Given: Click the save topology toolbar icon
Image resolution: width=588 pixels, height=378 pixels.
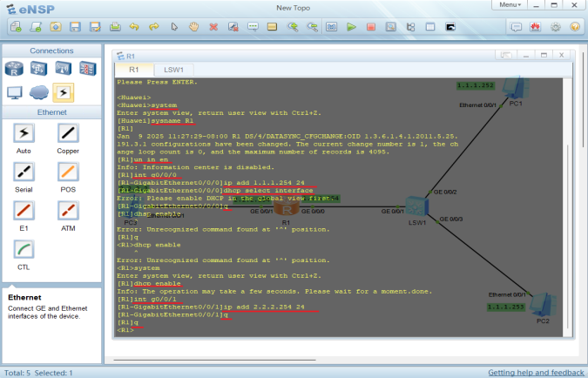Looking at the screenshot, I should point(75,27).
